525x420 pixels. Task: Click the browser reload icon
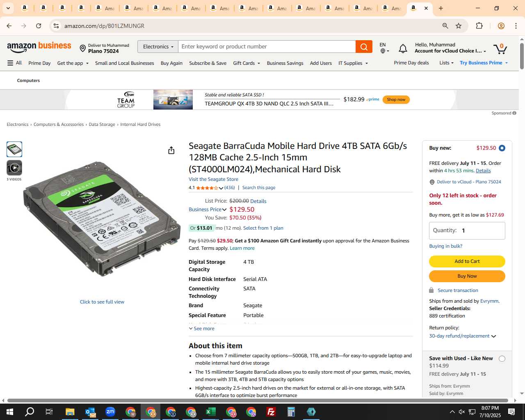point(39,26)
